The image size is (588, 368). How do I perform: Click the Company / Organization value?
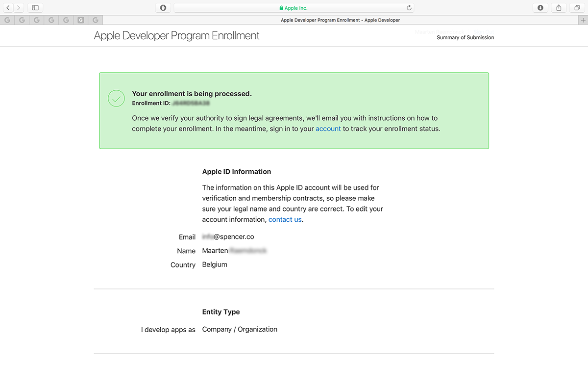point(240,329)
